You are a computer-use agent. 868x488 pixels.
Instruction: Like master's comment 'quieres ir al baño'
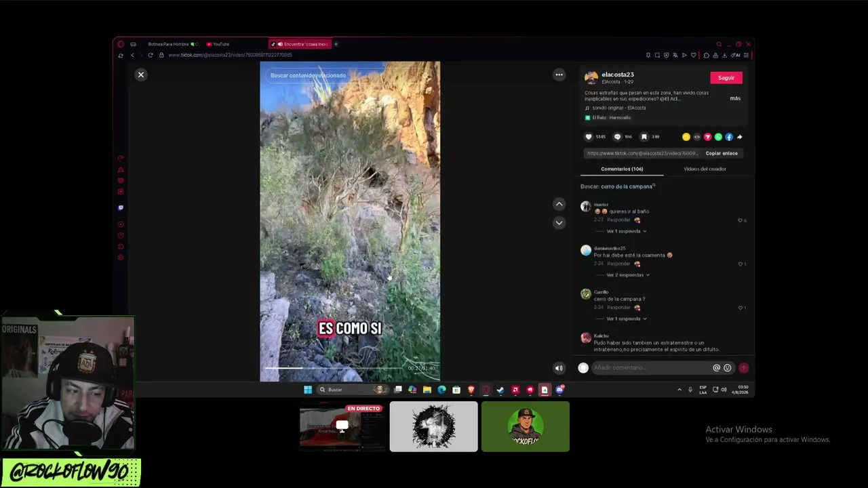click(x=741, y=220)
